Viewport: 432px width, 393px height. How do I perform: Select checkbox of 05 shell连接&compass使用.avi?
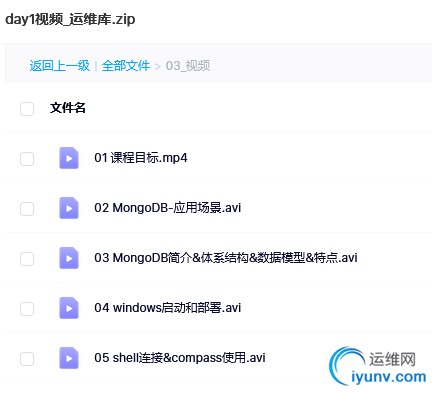(x=27, y=359)
